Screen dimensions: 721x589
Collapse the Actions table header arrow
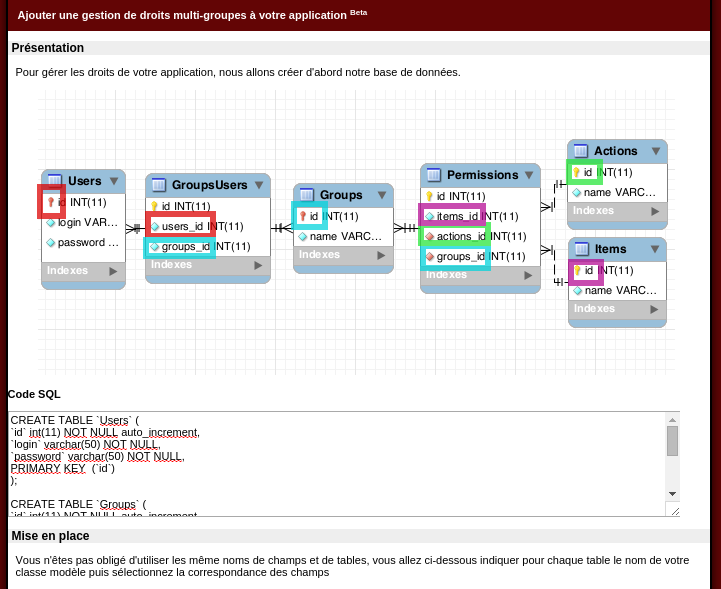656,151
